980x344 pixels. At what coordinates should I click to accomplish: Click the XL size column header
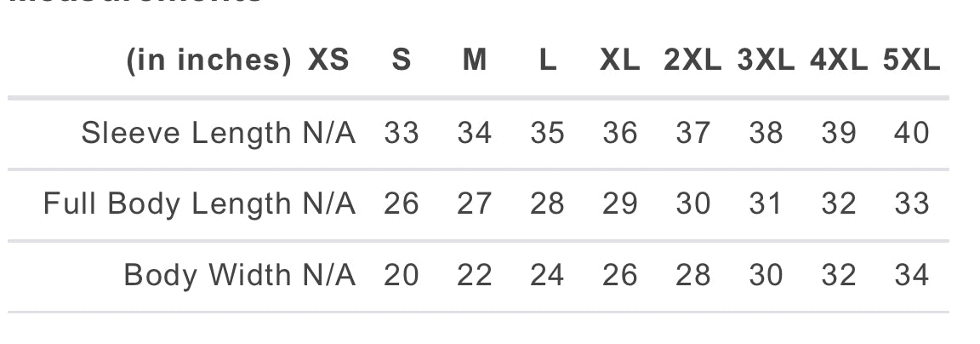coord(620,60)
